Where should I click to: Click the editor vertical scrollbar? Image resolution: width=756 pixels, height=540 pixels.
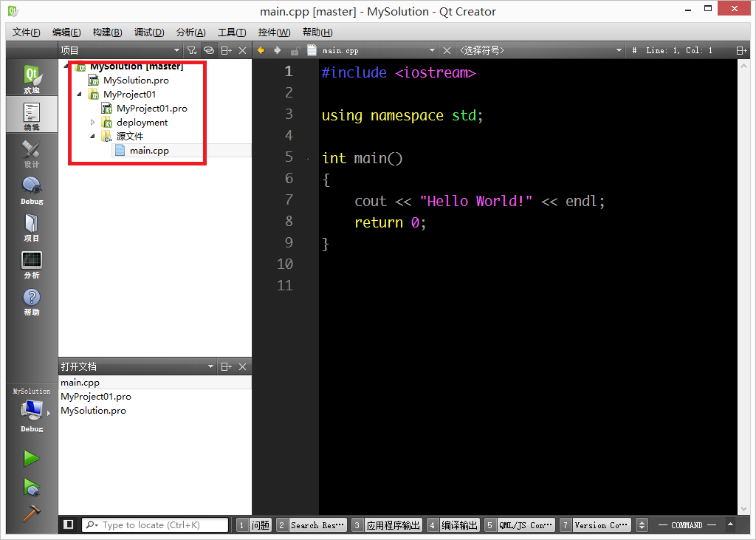click(743, 287)
